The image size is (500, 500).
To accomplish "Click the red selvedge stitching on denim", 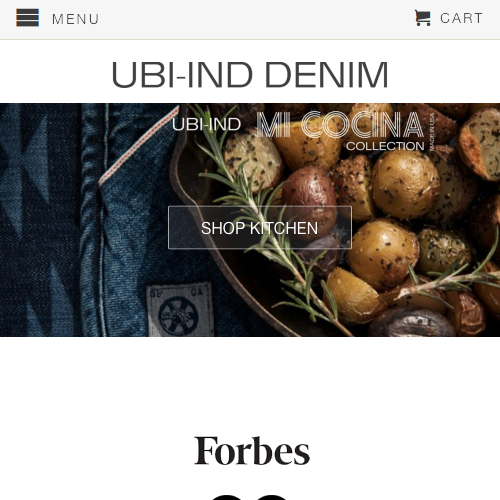I will pyautogui.click(x=139, y=144).
